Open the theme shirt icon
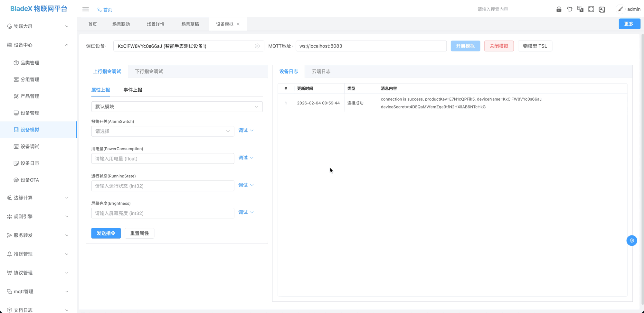 point(570,9)
